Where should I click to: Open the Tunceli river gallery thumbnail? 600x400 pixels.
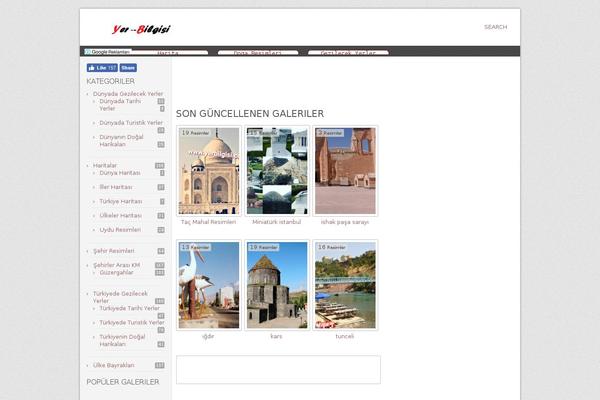coord(345,285)
